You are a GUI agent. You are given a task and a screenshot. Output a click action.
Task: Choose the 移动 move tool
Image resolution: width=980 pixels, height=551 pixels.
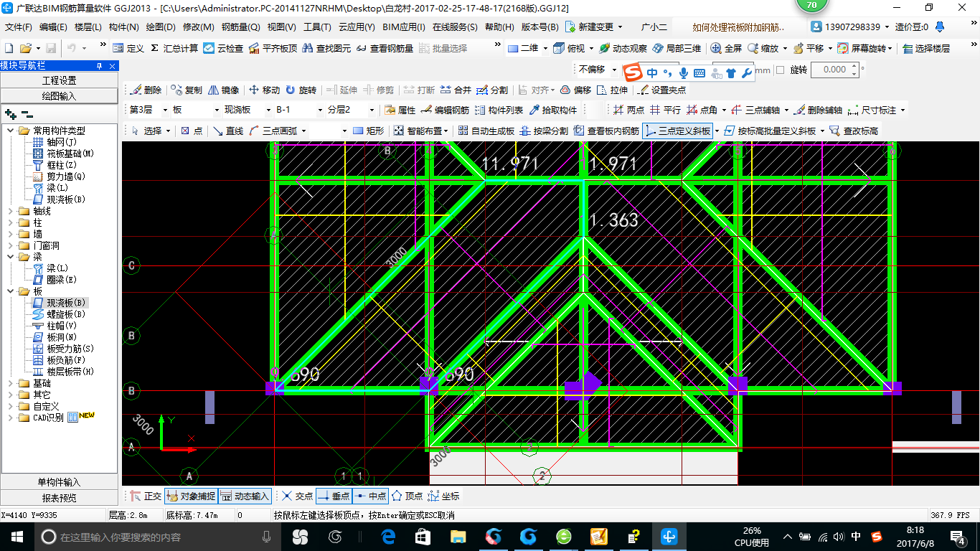tap(264, 90)
